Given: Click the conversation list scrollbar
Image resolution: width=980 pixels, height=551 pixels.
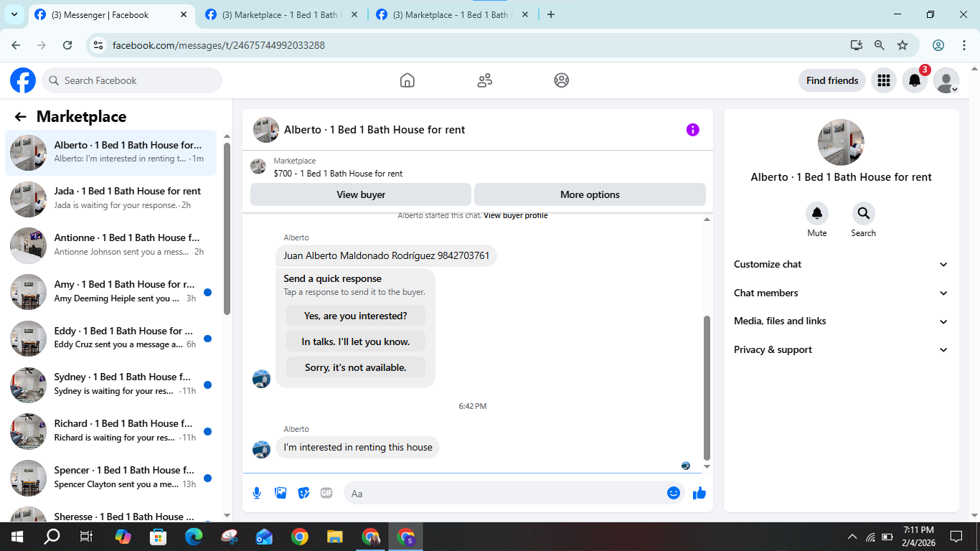Looking at the screenshot, I should coord(227,228).
